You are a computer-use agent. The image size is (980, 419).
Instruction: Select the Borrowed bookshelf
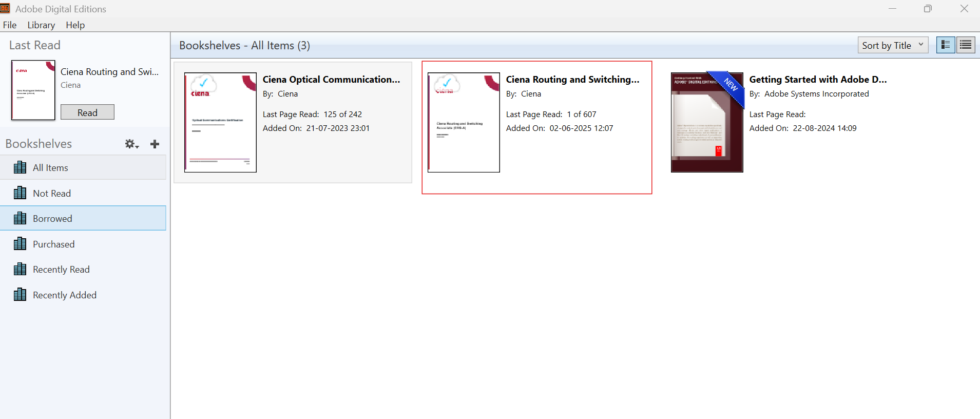pyautogui.click(x=83, y=218)
